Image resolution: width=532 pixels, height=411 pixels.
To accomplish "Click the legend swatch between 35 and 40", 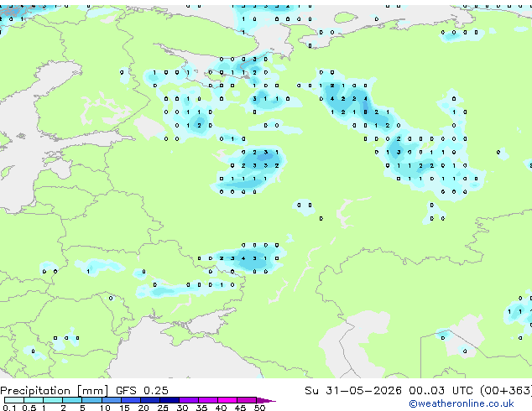I will 208,400.
